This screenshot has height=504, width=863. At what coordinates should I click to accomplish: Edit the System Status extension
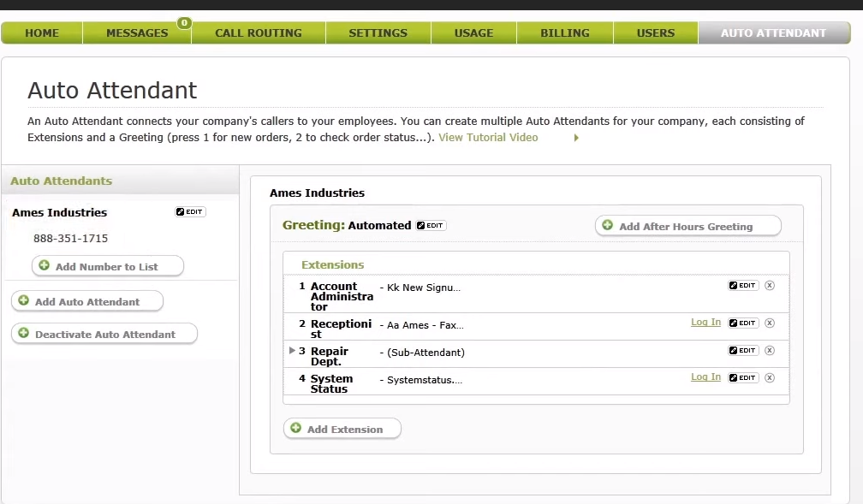tap(743, 377)
